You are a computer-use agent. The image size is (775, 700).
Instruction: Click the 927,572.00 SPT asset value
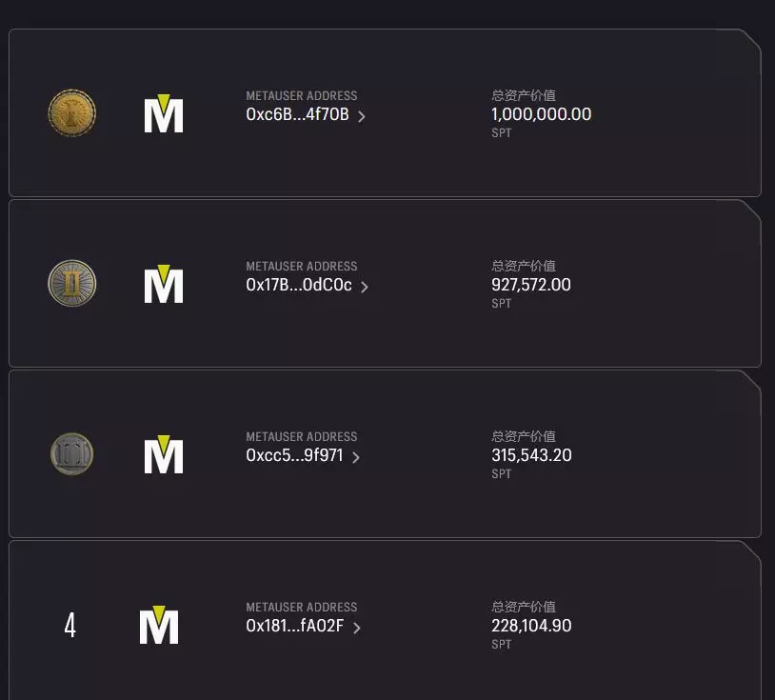[531, 285]
